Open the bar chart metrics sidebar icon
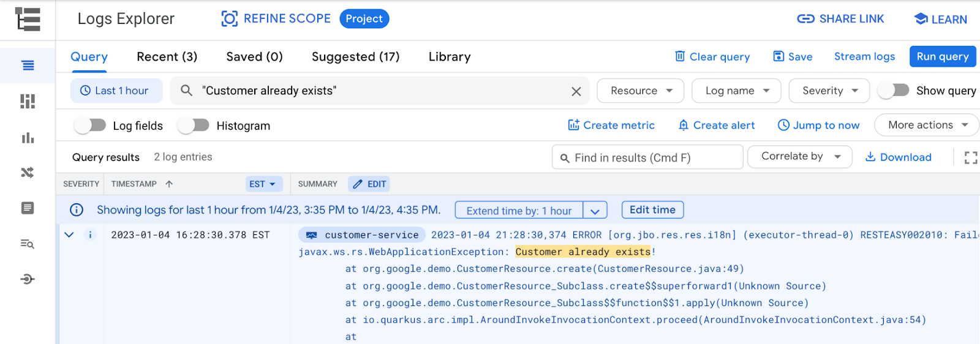The image size is (980, 344). click(x=28, y=138)
